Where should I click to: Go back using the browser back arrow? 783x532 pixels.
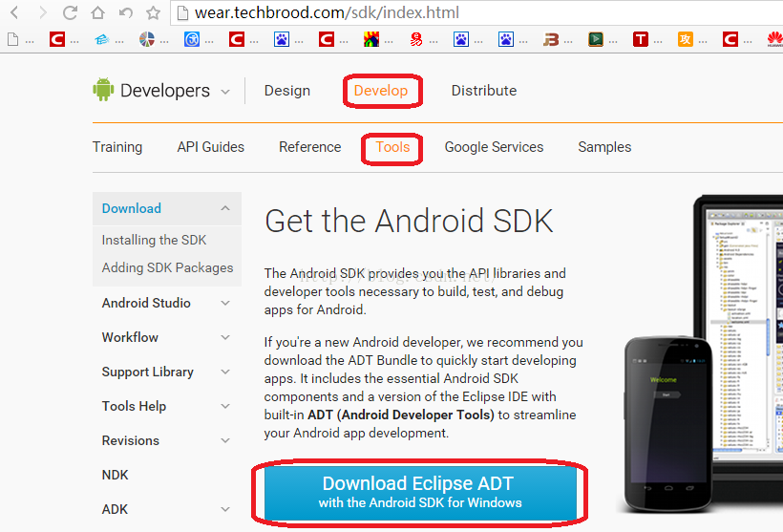click(x=15, y=12)
